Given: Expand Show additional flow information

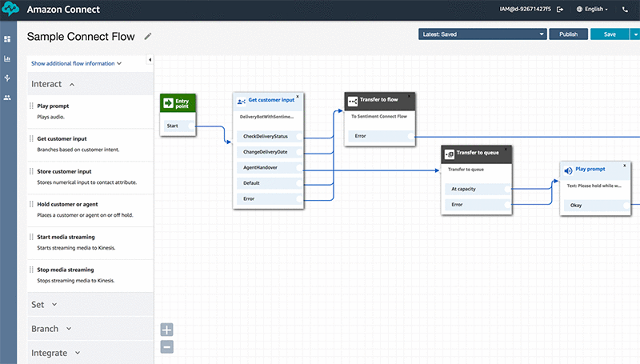Looking at the screenshot, I should coord(76,64).
